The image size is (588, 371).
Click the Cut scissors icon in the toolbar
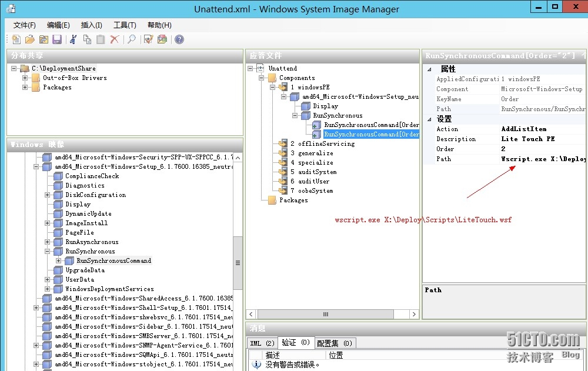73,39
